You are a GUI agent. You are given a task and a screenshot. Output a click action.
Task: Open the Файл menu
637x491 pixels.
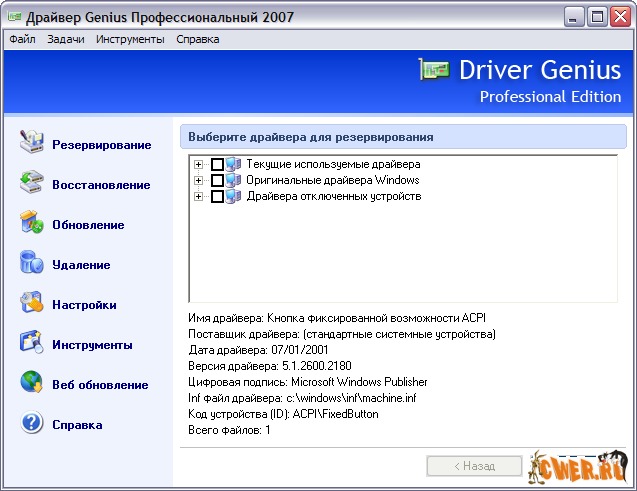point(22,39)
